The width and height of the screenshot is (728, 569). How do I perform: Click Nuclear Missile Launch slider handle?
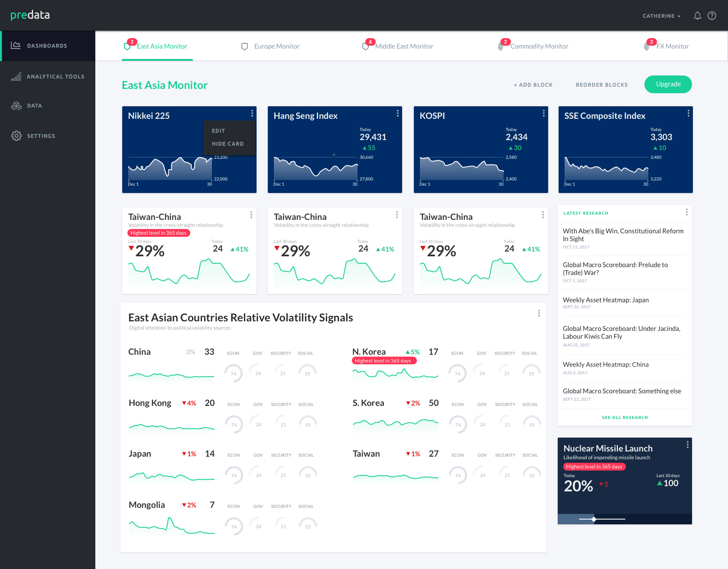594,519
